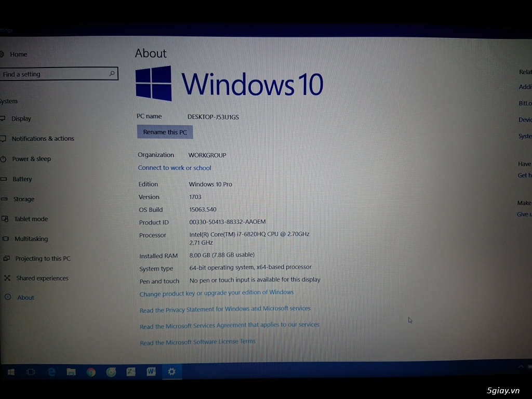Click the search magnifier icon

(x=112, y=73)
